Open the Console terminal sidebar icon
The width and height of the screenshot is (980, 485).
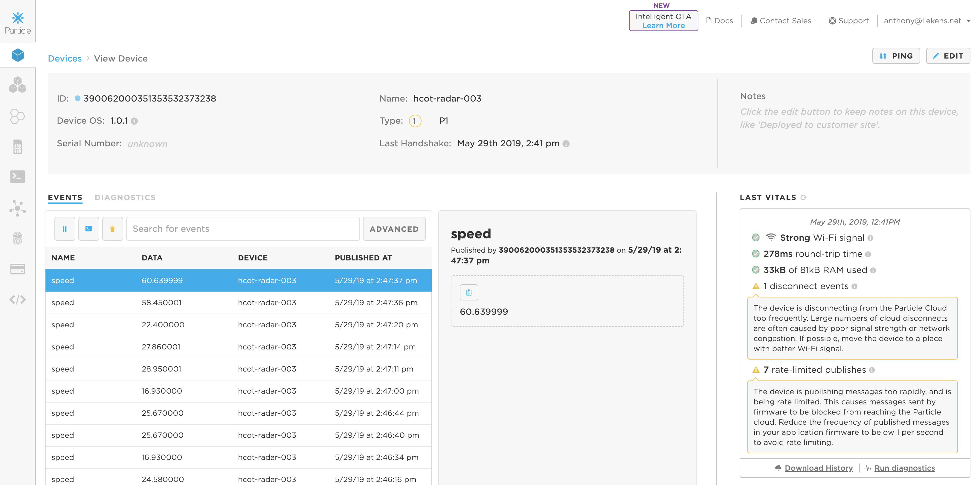(x=18, y=177)
